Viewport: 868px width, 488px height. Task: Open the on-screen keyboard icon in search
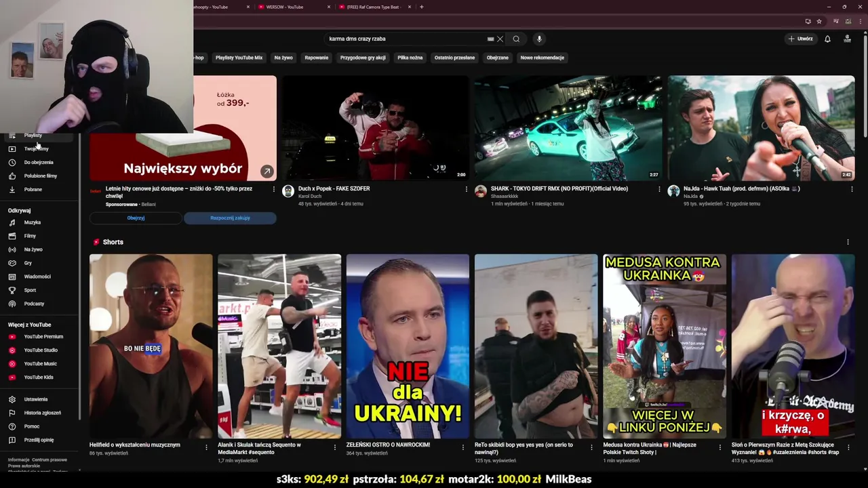(490, 39)
